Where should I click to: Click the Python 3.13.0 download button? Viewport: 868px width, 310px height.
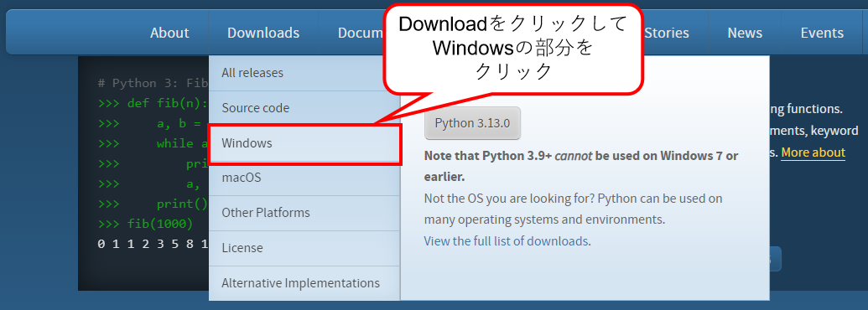tap(472, 122)
